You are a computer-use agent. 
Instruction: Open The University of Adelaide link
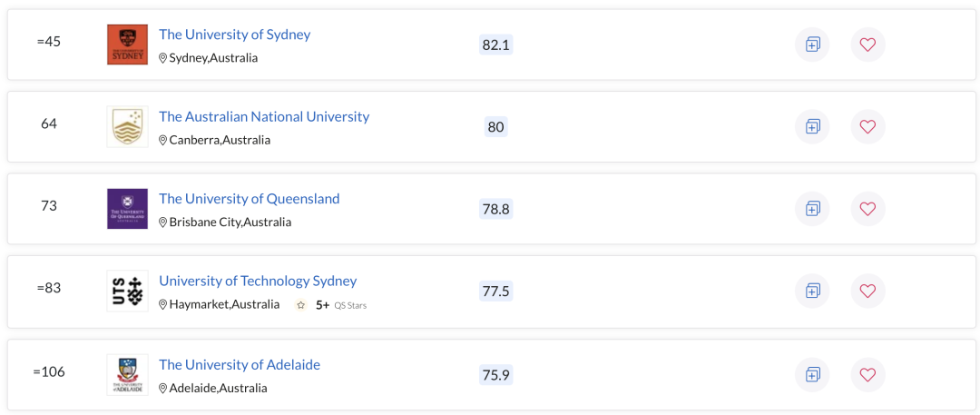[x=240, y=364]
